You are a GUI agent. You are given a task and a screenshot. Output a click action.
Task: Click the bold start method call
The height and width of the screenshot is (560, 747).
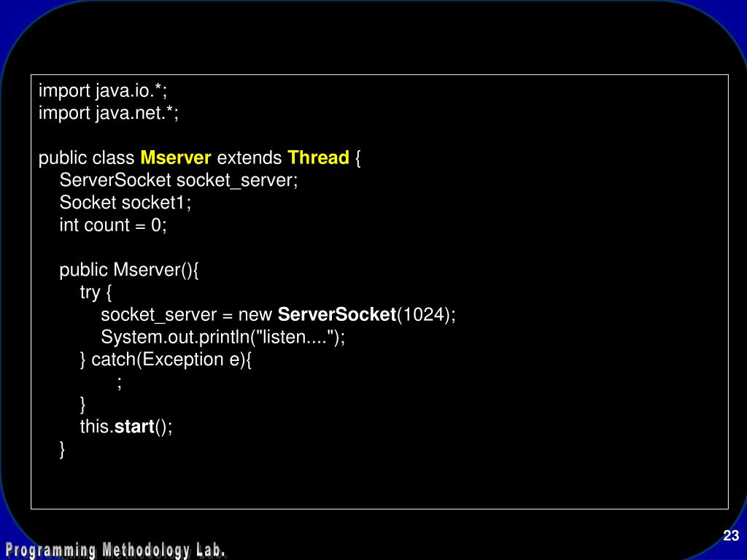pos(134,427)
